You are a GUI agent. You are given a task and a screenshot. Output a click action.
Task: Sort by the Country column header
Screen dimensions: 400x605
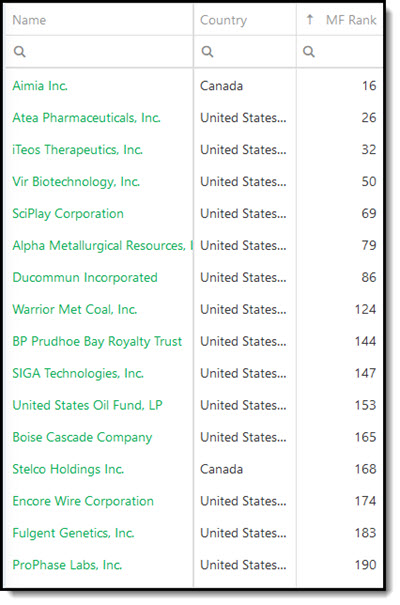pyautogui.click(x=223, y=20)
